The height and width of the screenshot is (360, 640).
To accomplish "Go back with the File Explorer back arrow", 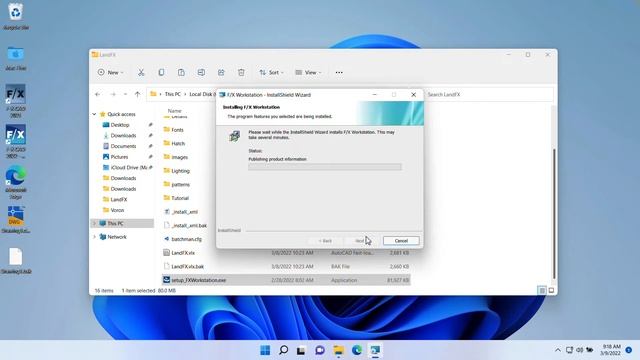I will [x=98, y=94].
